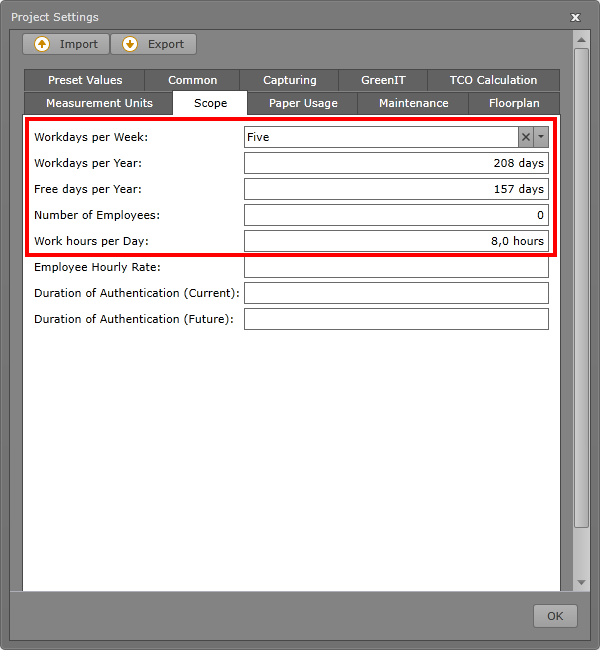Clear the Workdays per Week selection
Screen dimensions: 600x650
[x=526, y=137]
